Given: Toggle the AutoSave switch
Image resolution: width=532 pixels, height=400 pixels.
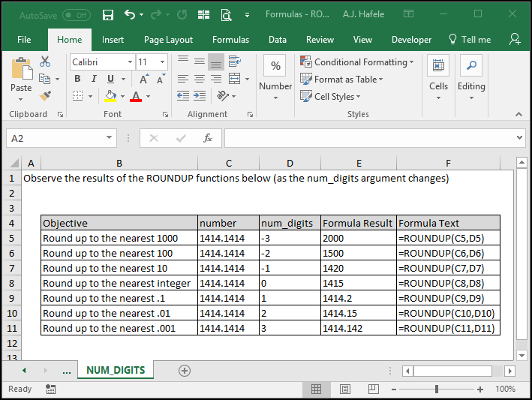Looking at the screenshot, I should (77, 15).
